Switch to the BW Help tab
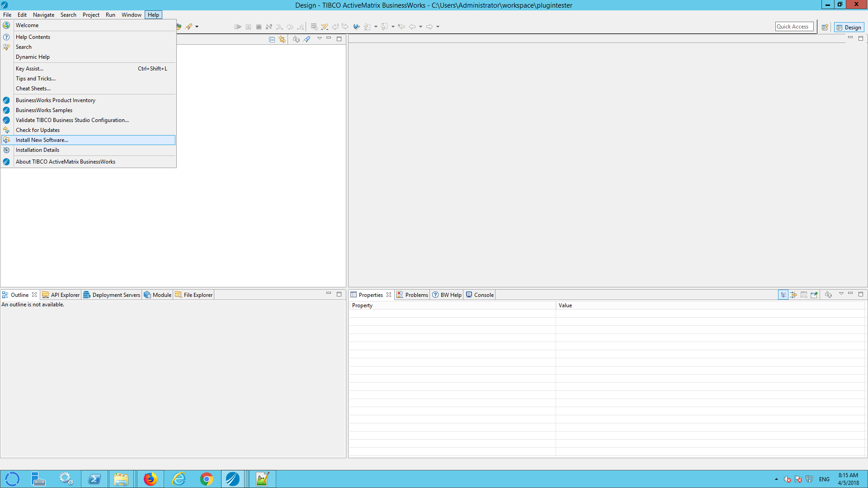 pos(447,295)
